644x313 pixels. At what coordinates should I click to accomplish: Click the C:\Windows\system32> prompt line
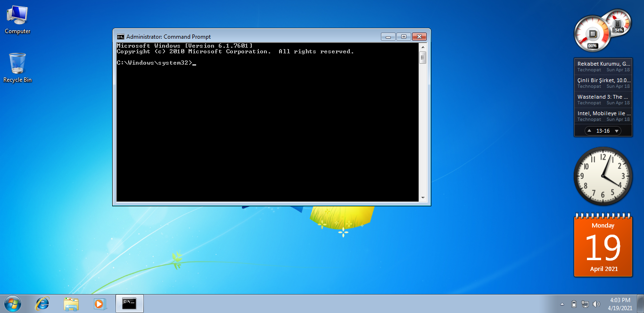tap(156, 63)
